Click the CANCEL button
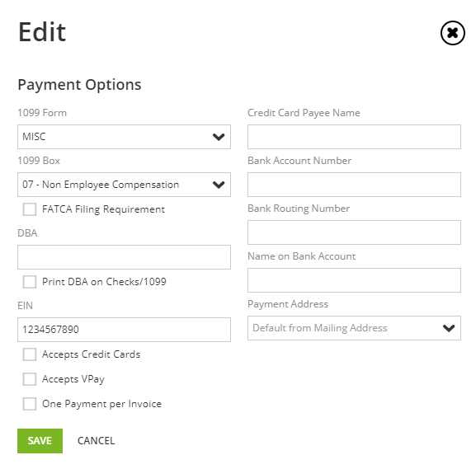Viewport: 476px width, 469px height. click(x=96, y=441)
